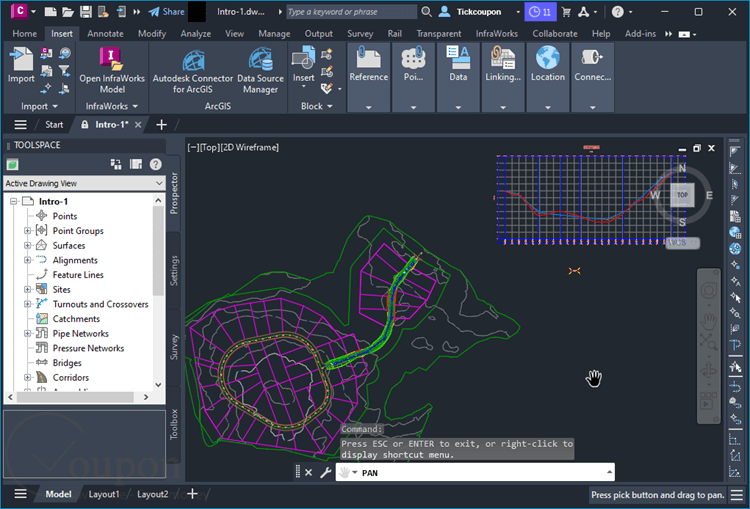Open the Collaborate ribbon tab

[x=555, y=33]
